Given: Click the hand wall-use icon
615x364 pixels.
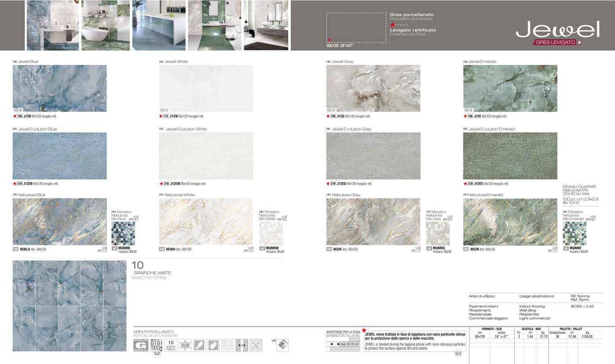Looking at the screenshot, I should click(x=213, y=346).
